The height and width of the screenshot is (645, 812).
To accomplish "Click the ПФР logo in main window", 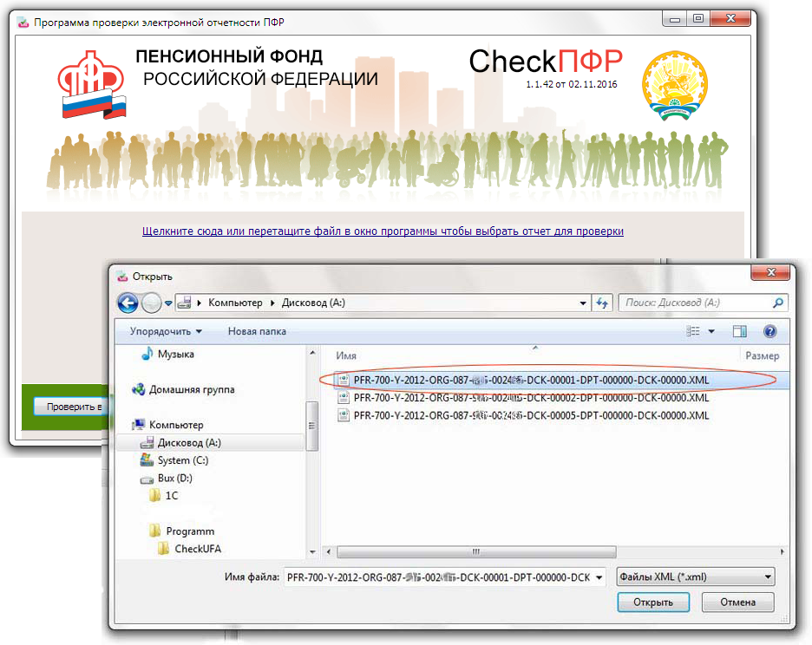I will coord(92,84).
